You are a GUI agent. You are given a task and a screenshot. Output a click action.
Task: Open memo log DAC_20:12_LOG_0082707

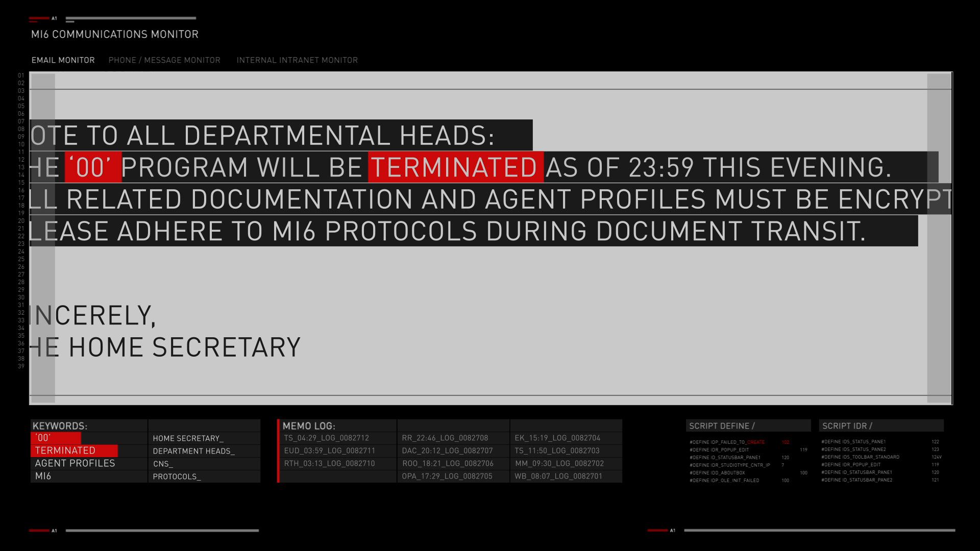[447, 450]
